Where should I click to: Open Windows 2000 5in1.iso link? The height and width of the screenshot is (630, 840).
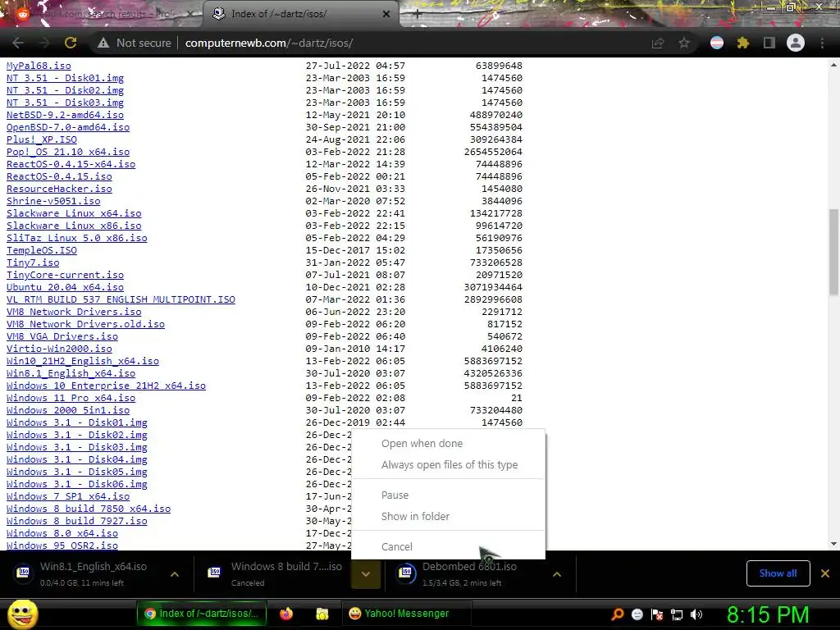tap(68, 410)
